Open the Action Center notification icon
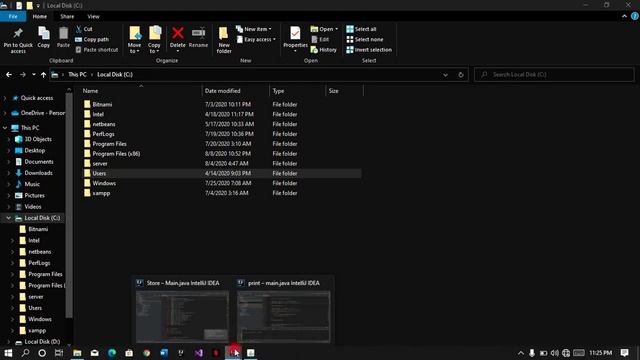This screenshot has width=640, height=360. coord(624,353)
